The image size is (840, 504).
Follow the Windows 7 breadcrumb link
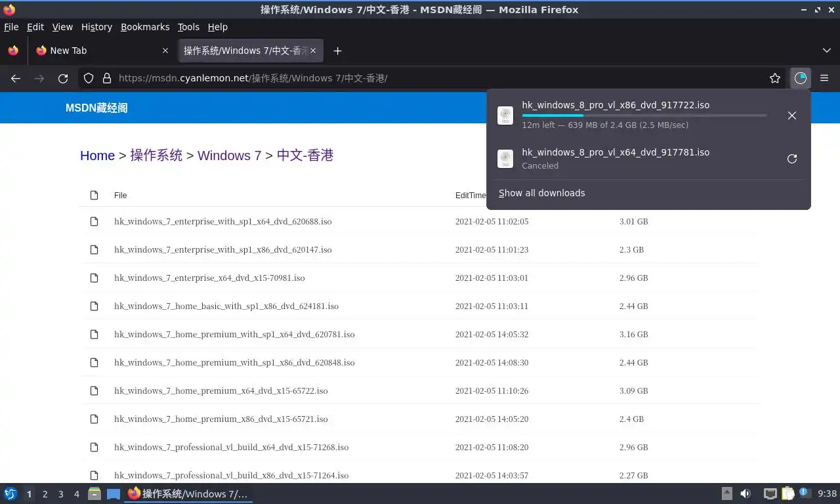[230, 156]
